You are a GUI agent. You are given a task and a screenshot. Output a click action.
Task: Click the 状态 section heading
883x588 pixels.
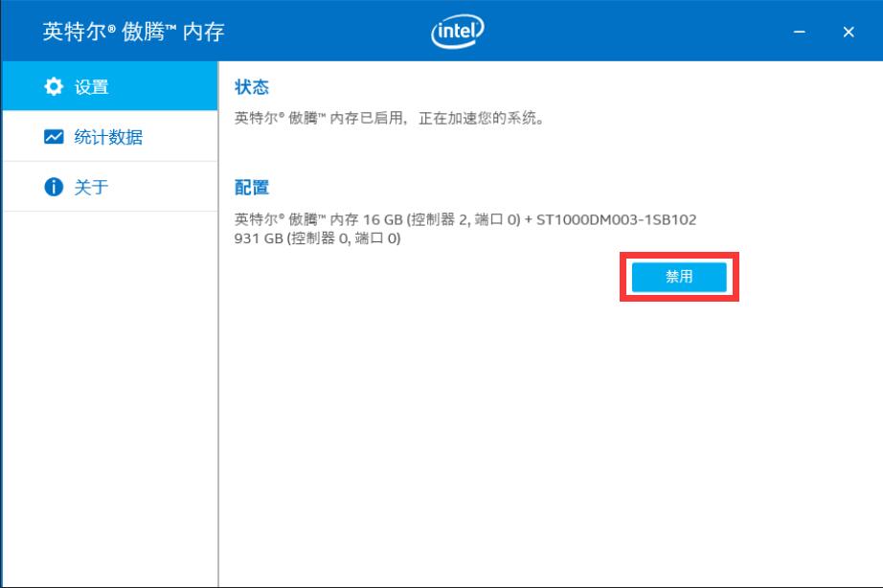252,87
